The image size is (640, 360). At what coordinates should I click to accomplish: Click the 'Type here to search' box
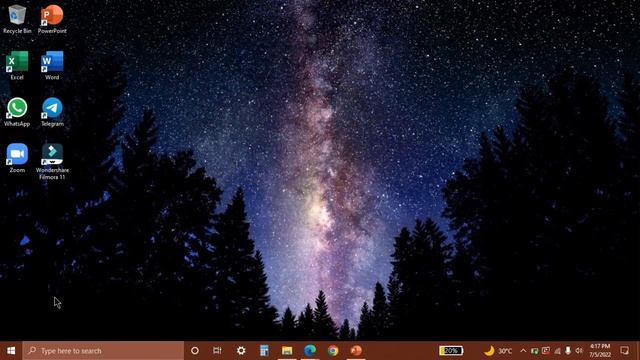pyautogui.click(x=103, y=351)
